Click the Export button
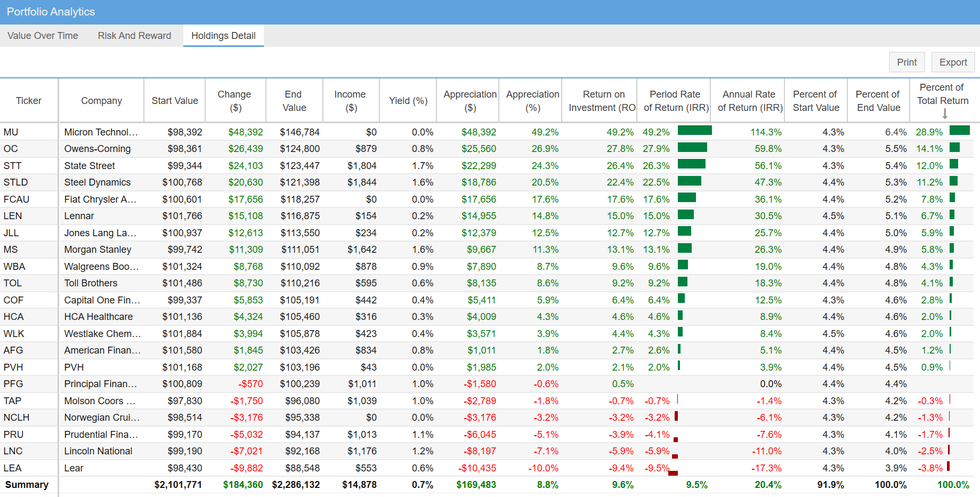Screen dimensions: 980x497 (x=953, y=62)
